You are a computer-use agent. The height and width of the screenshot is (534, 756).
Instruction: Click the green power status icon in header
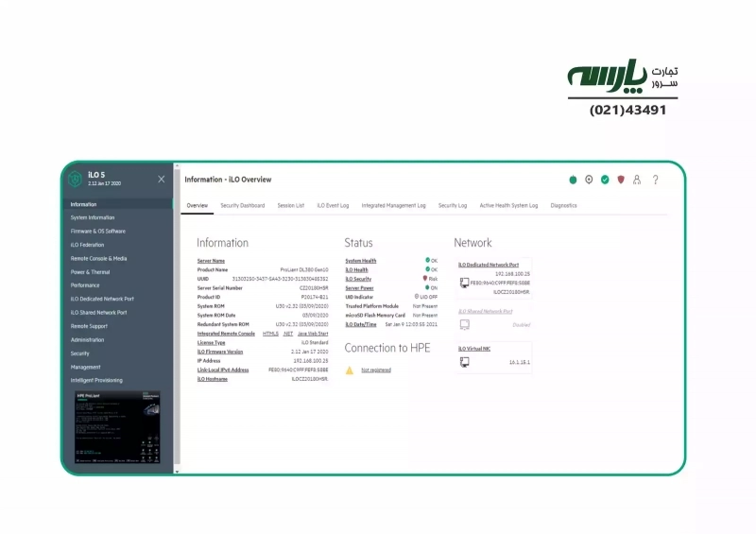tap(573, 180)
